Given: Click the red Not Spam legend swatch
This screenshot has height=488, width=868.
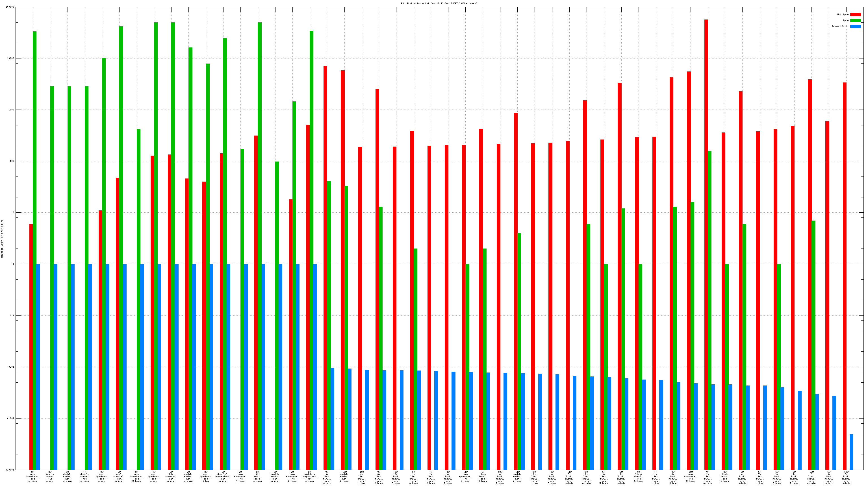Looking at the screenshot, I should click(x=855, y=14).
